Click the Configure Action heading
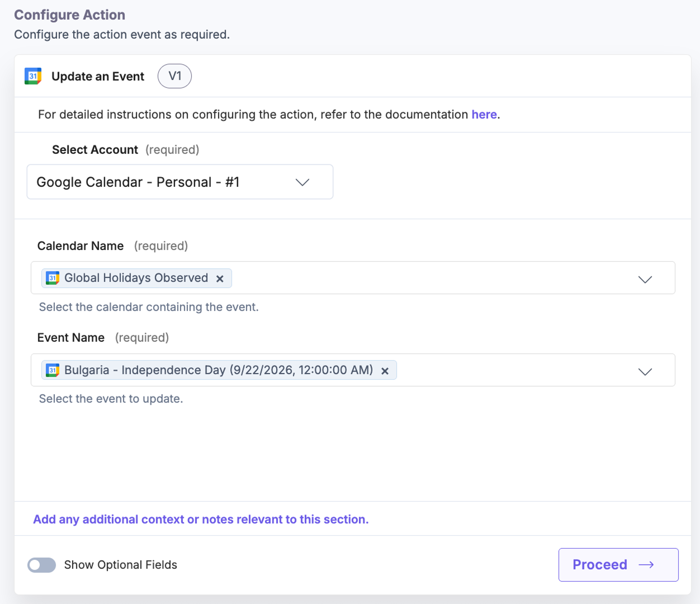 click(70, 15)
